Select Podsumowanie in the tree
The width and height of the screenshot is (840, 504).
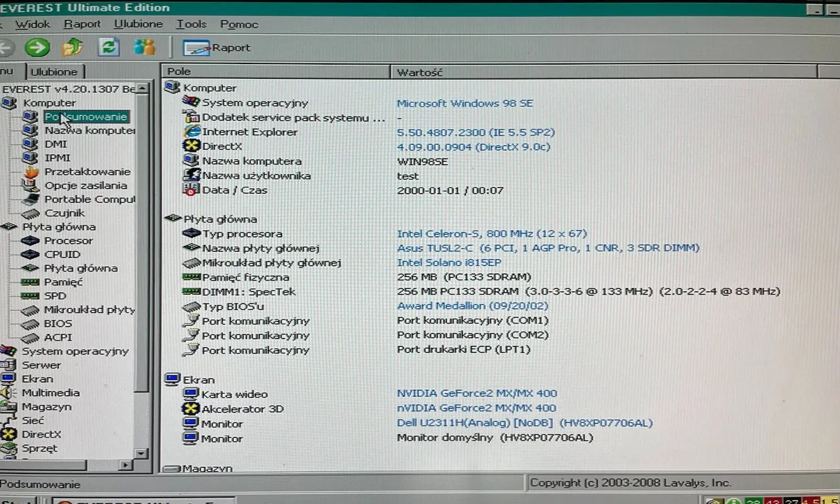[x=87, y=117]
